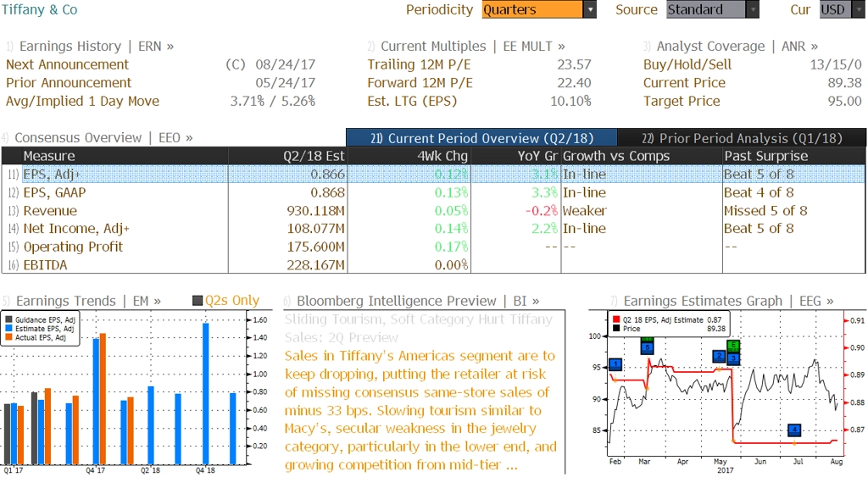
Task: Click the Bloomberg Intelligence preview article text
Action: [420, 410]
